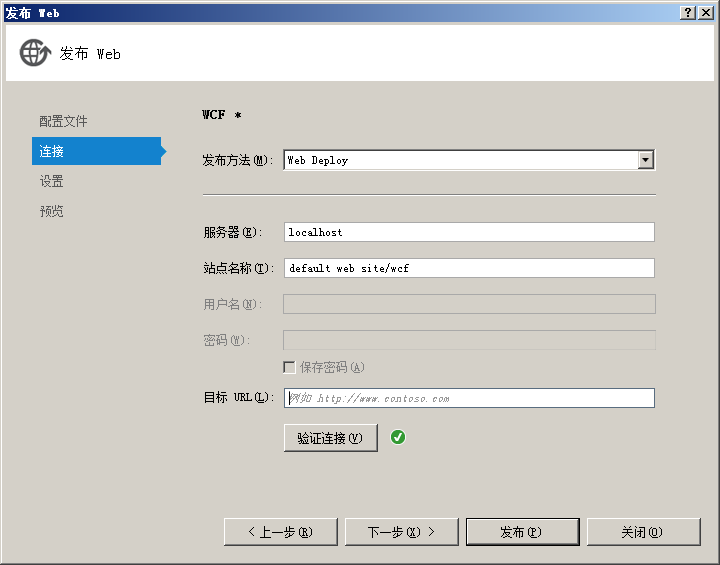Open the 设置 tab
This screenshot has height=565, width=720.
[x=52, y=181]
